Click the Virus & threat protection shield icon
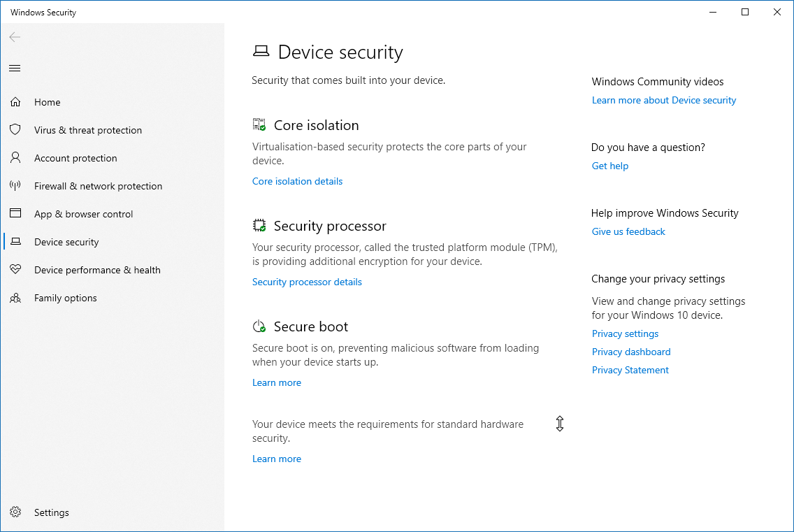Image resolution: width=794 pixels, height=532 pixels. [15, 130]
